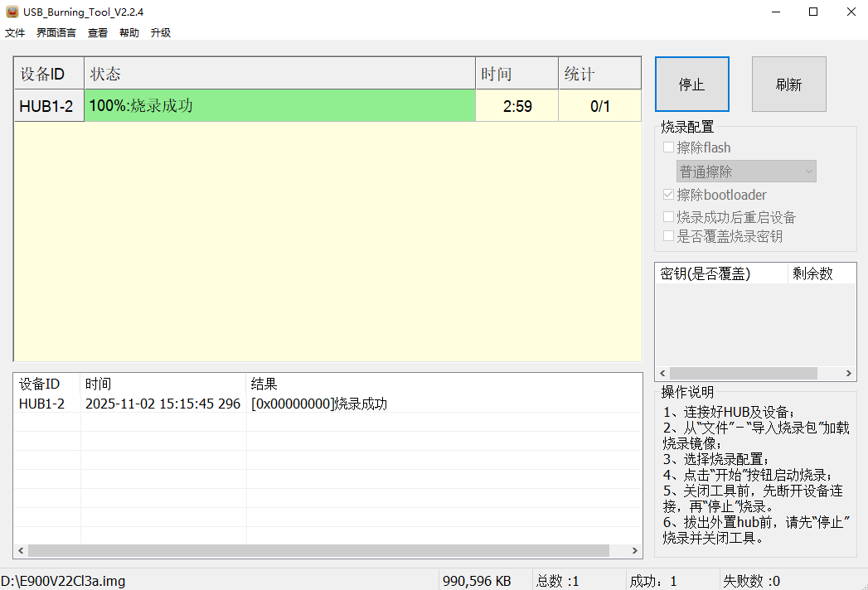Select the HUB1-2 device row
868x590 pixels.
point(48,105)
